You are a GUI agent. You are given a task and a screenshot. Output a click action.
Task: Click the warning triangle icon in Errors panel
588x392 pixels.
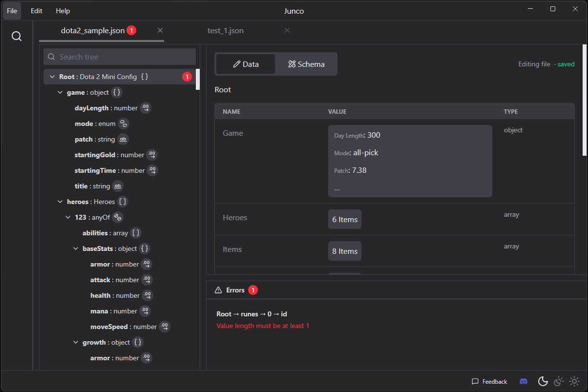click(218, 290)
